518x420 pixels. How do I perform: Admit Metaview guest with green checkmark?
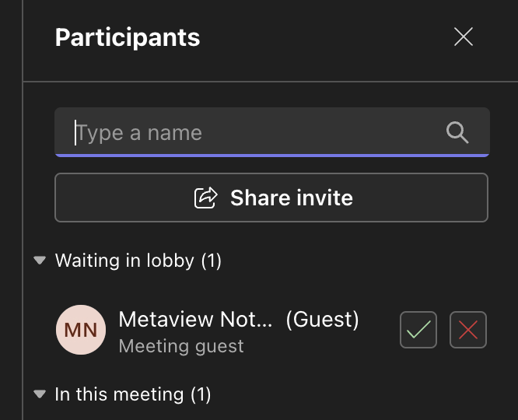[x=418, y=330]
